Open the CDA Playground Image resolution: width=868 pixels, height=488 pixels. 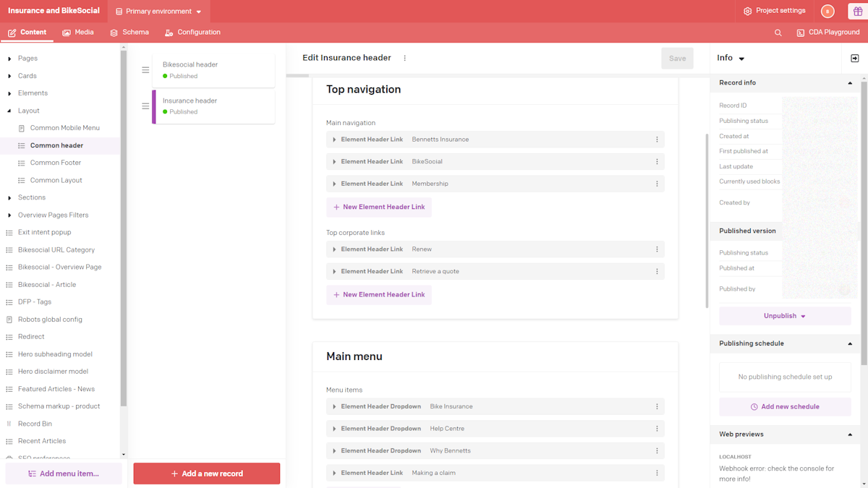pyautogui.click(x=827, y=33)
